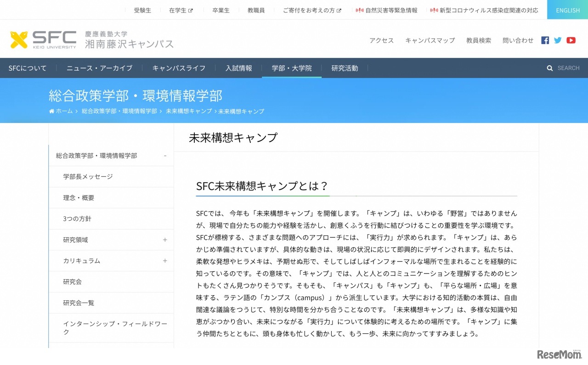Open the Facebook icon in the header

[545, 40]
